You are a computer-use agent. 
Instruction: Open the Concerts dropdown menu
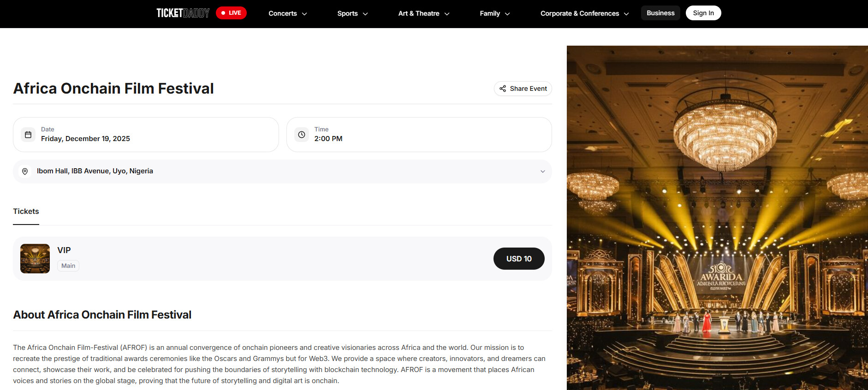[288, 13]
